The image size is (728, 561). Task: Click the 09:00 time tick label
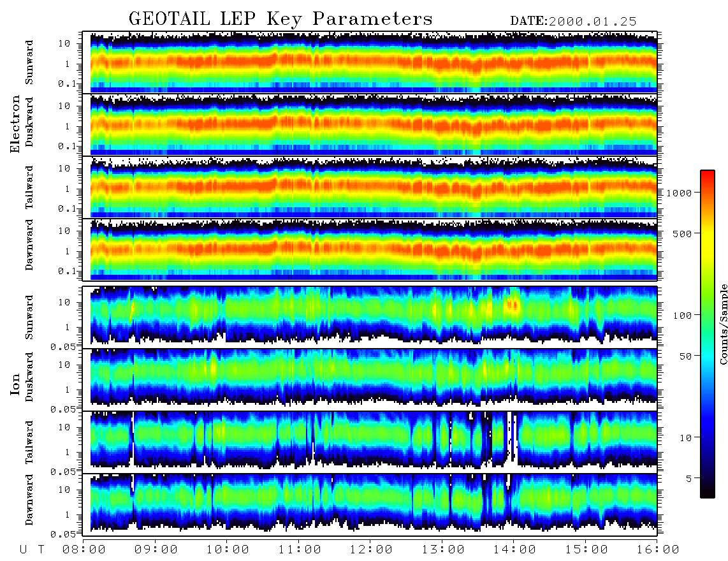coord(156,550)
